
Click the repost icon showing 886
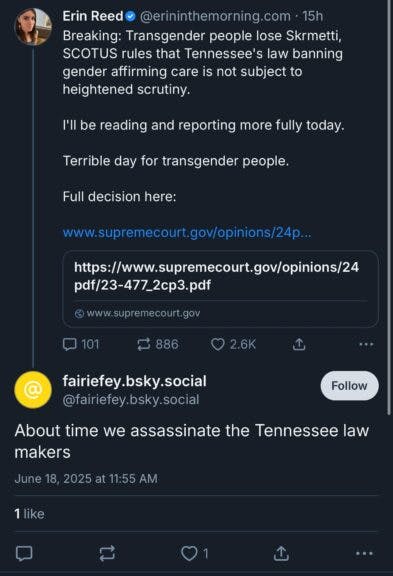pos(144,345)
